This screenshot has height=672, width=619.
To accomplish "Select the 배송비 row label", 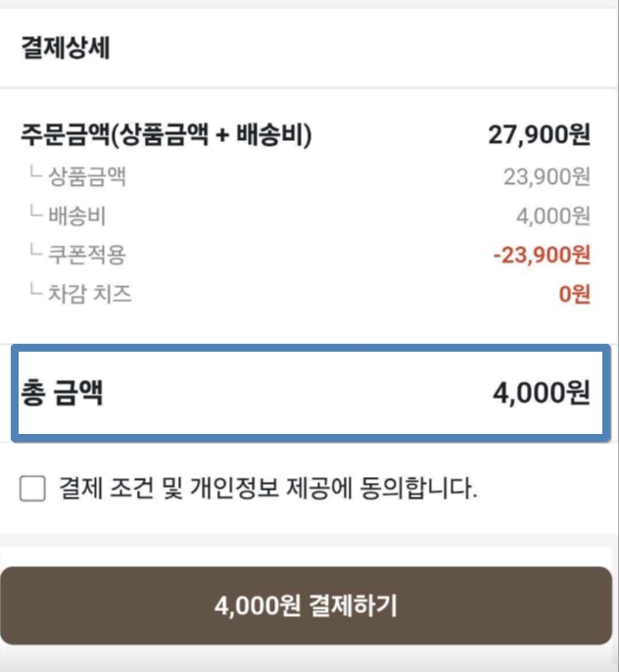I will click(x=76, y=216).
